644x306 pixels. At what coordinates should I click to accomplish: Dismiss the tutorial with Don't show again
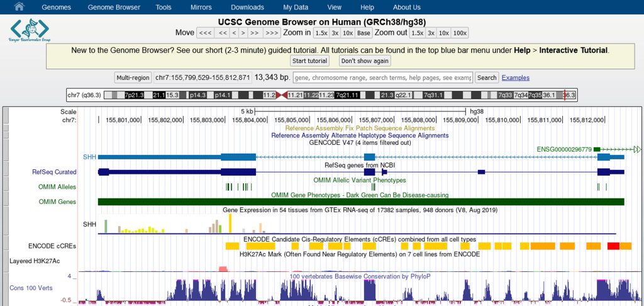coord(365,60)
